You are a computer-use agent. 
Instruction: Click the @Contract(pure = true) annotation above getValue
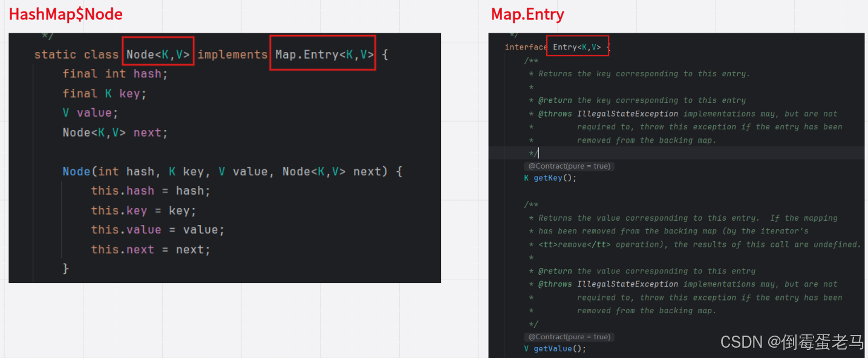click(x=569, y=336)
